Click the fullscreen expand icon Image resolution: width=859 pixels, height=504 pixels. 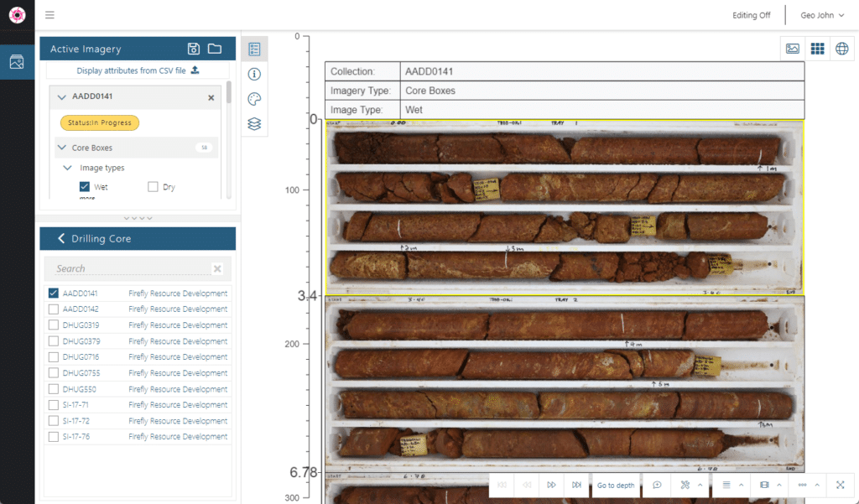[x=840, y=485]
